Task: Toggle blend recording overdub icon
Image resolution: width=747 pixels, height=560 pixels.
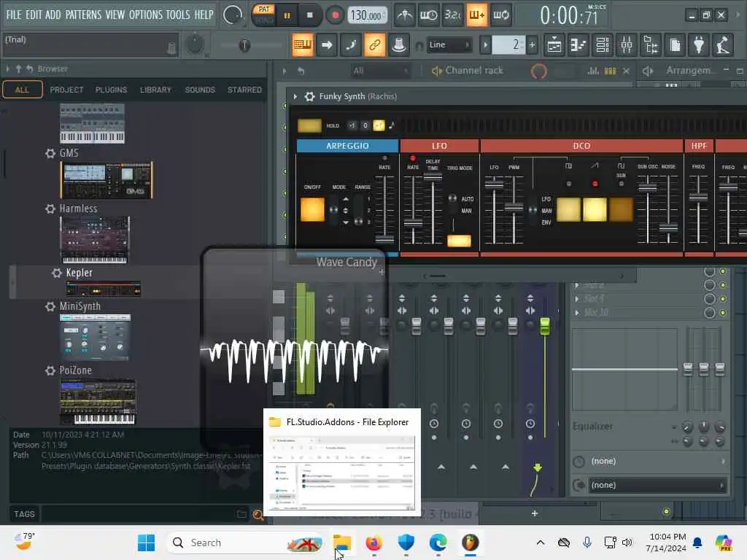Action: tap(476, 15)
